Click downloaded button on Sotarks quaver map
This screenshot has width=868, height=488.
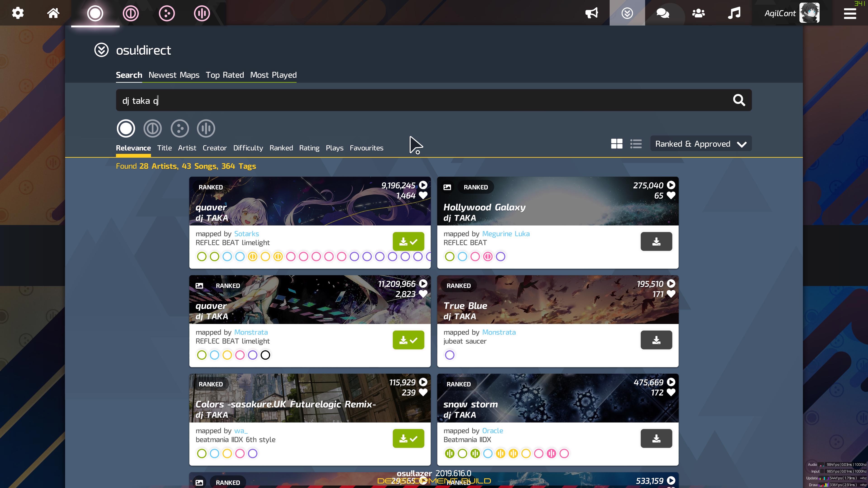[408, 242]
